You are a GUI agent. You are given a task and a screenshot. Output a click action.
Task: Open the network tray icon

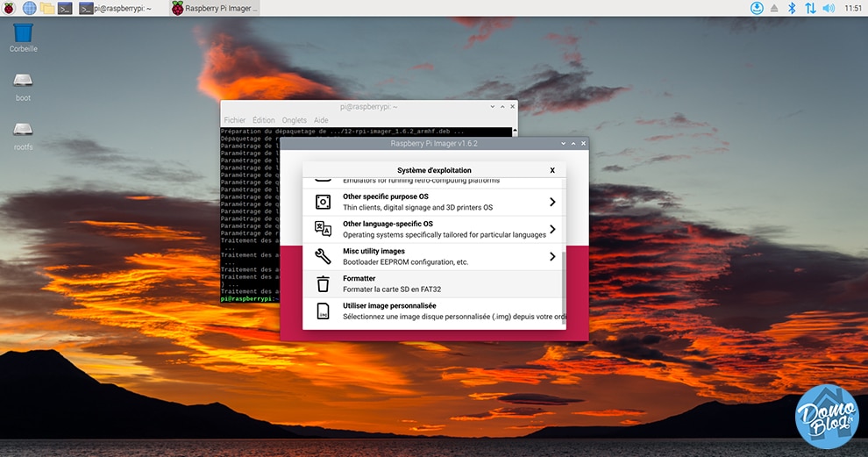coord(810,8)
